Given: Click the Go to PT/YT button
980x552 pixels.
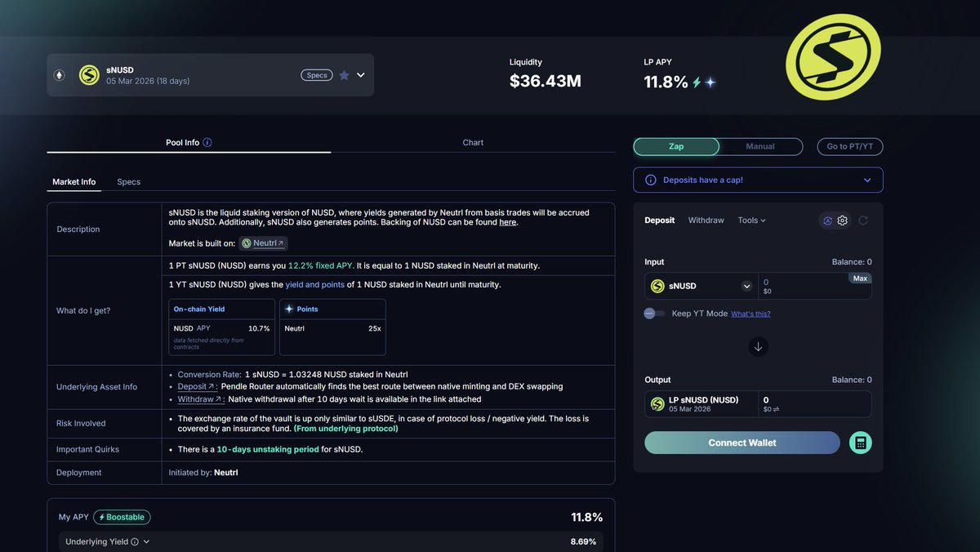Looking at the screenshot, I should 849,146.
